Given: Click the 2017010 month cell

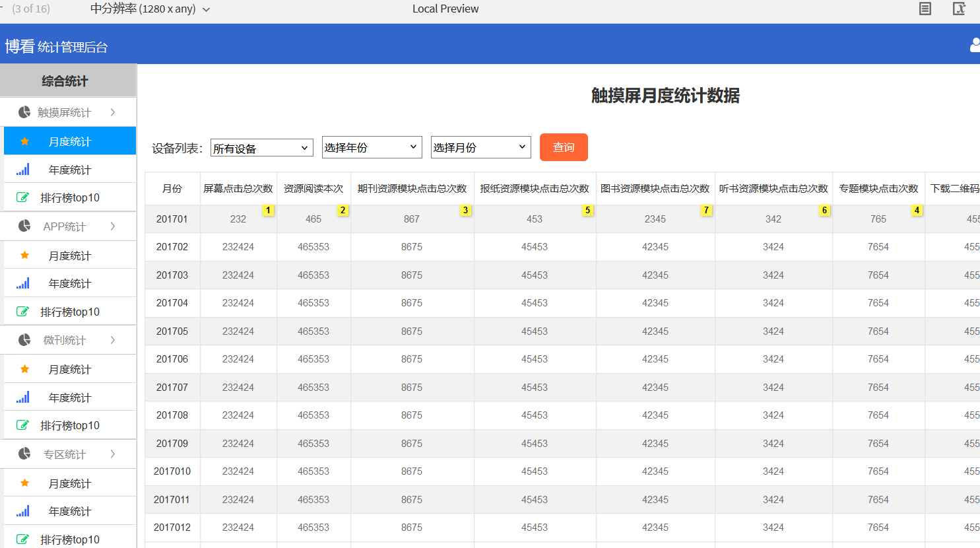Looking at the screenshot, I should (x=172, y=471).
